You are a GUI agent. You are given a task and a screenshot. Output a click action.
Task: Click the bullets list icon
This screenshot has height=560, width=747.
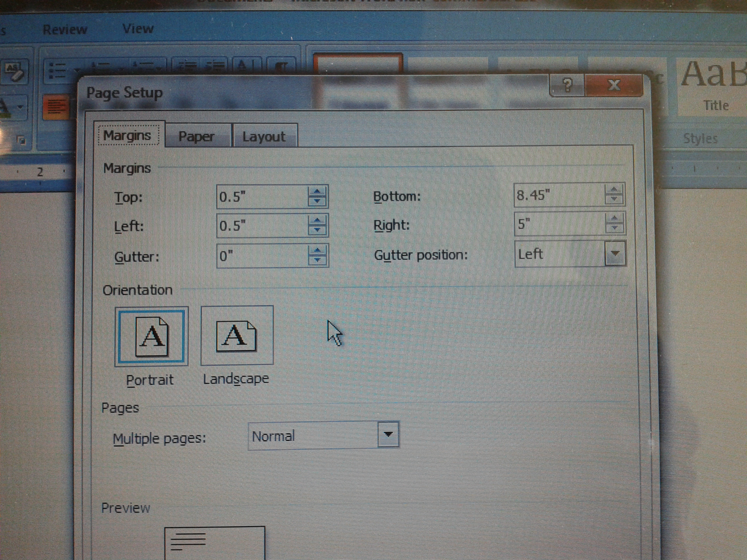pyautogui.click(x=58, y=71)
